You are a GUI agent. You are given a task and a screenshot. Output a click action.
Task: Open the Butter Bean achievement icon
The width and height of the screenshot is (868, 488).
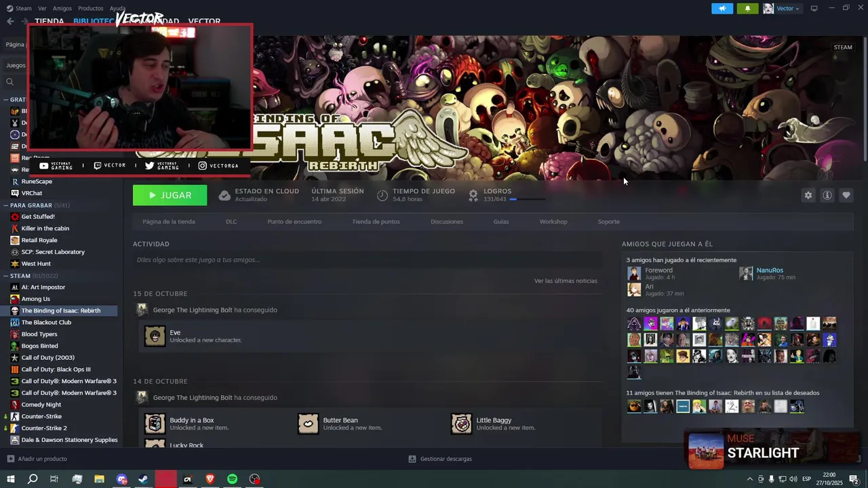(308, 424)
